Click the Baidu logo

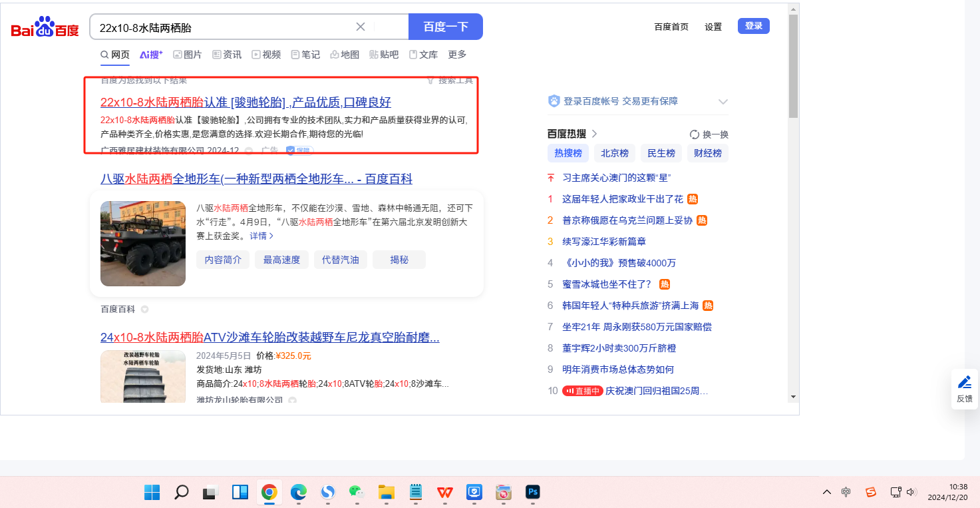(x=45, y=28)
